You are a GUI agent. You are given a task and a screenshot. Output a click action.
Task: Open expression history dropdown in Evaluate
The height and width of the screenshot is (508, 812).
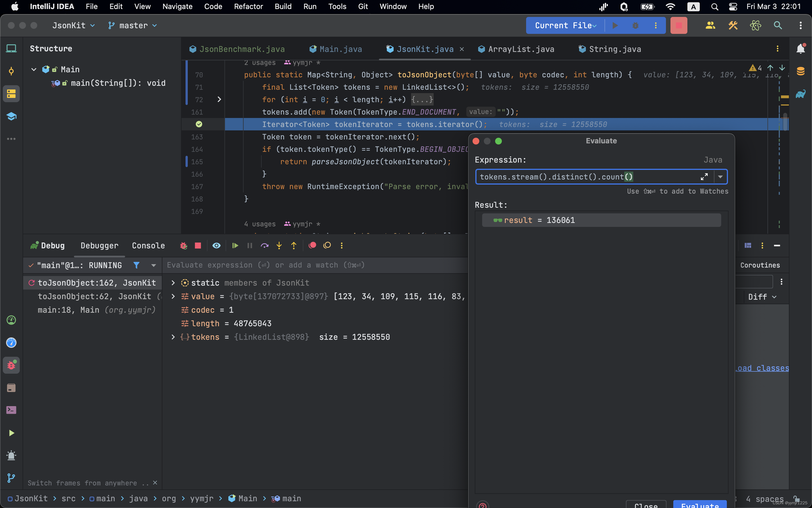pos(720,177)
